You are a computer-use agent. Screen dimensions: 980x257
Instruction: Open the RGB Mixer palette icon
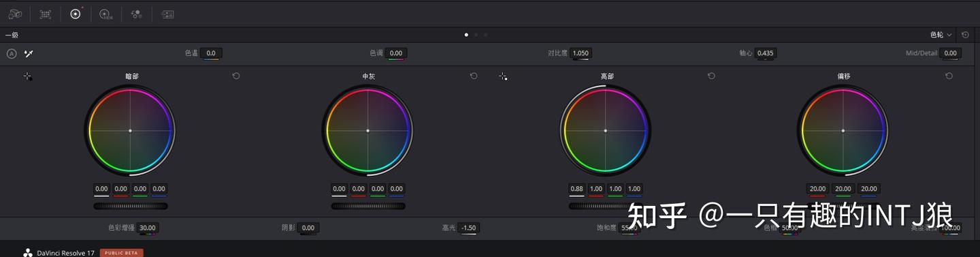pos(136,14)
